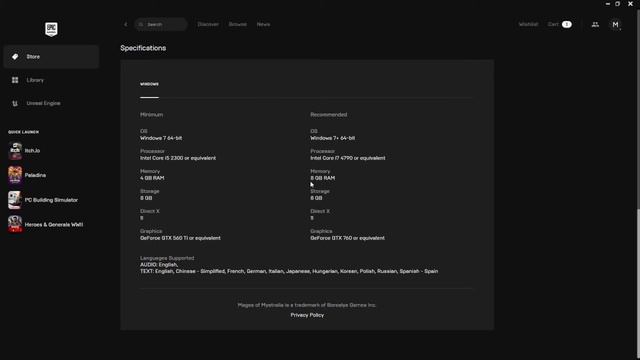
Task: Open the Privacy Policy link
Action: (307, 315)
